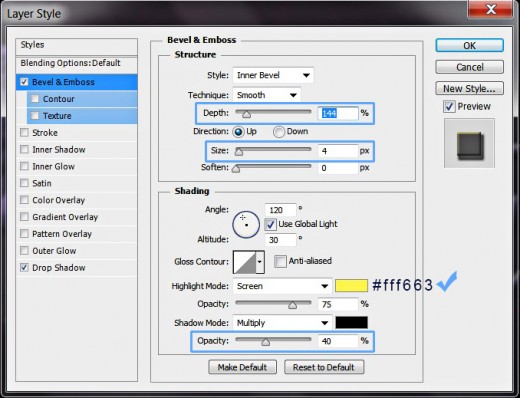This screenshot has height=398, width=520.
Task: Click the Make Default button
Action: click(242, 367)
